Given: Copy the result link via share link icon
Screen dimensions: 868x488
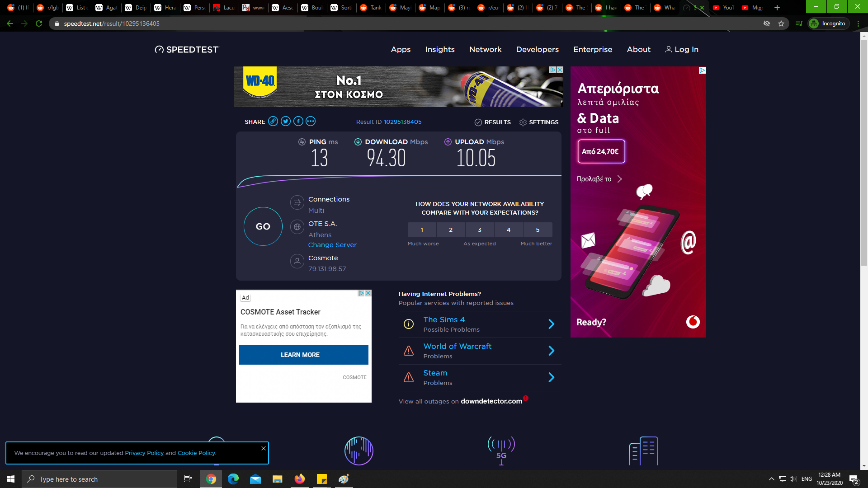Looking at the screenshot, I should tap(273, 122).
